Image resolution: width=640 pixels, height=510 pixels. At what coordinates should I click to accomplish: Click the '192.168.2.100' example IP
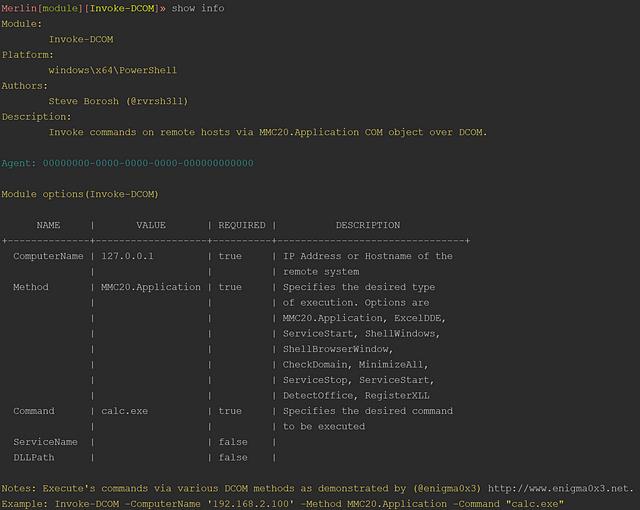point(251,504)
